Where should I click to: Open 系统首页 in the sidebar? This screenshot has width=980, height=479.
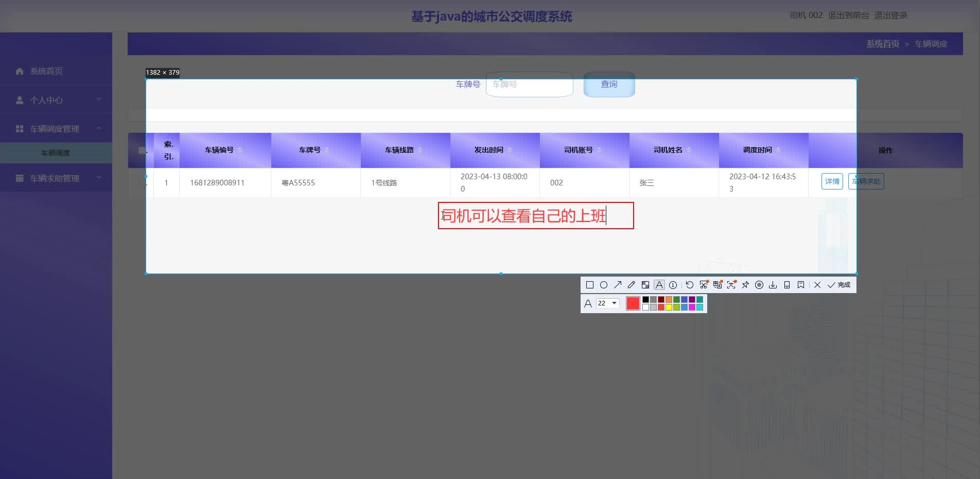(46, 71)
